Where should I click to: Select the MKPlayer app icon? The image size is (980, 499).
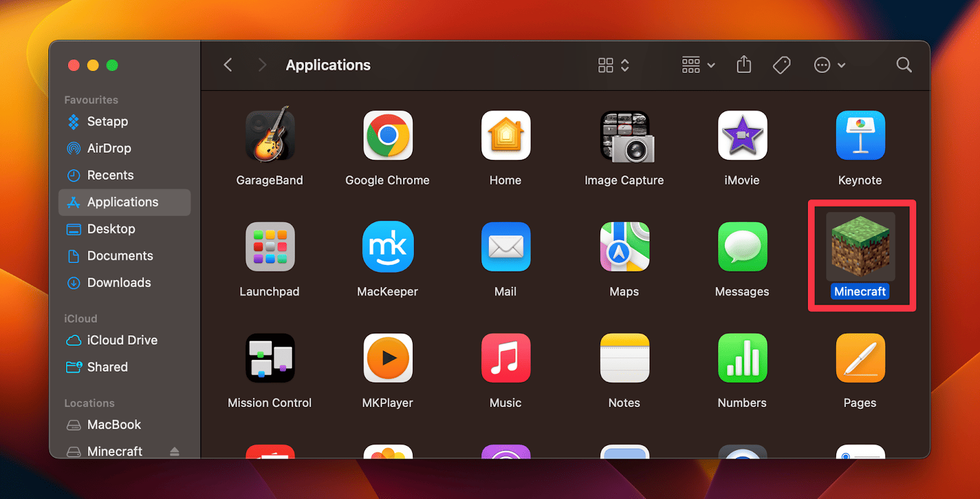pos(388,358)
